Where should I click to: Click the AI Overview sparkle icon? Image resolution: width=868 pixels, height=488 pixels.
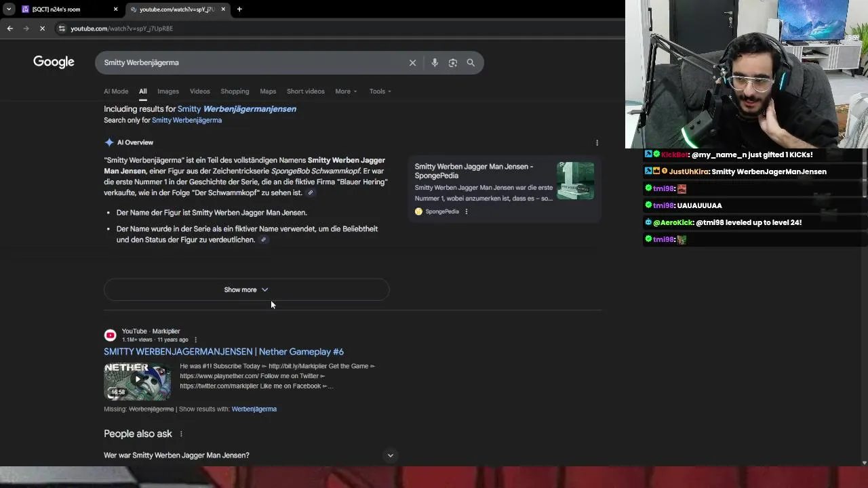point(109,142)
